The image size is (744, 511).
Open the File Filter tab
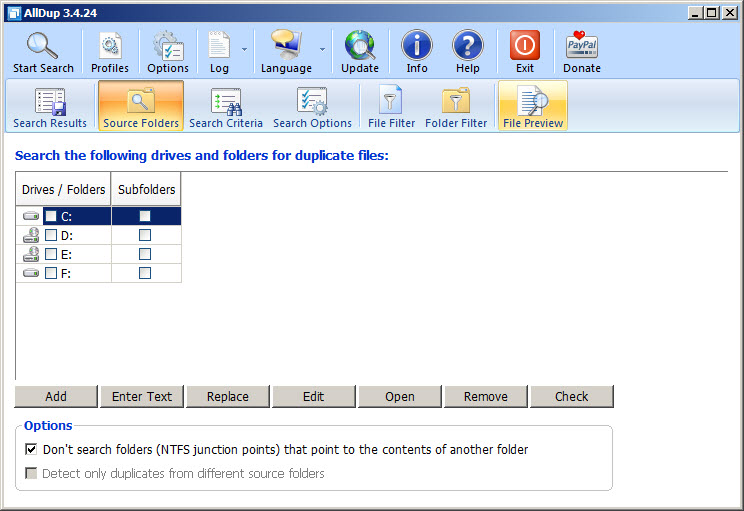(391, 106)
